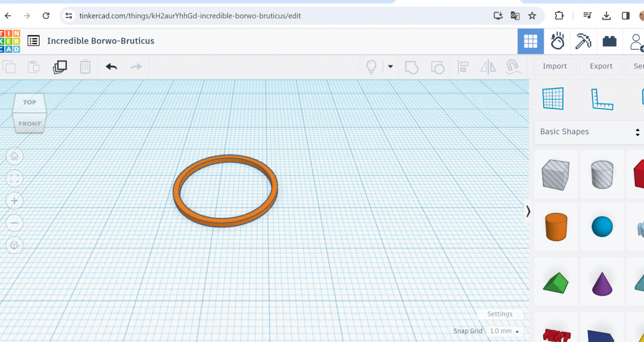The width and height of the screenshot is (644, 342).
Task: Expand the dropdown arrow beside the light bulb
Action: pos(390,66)
